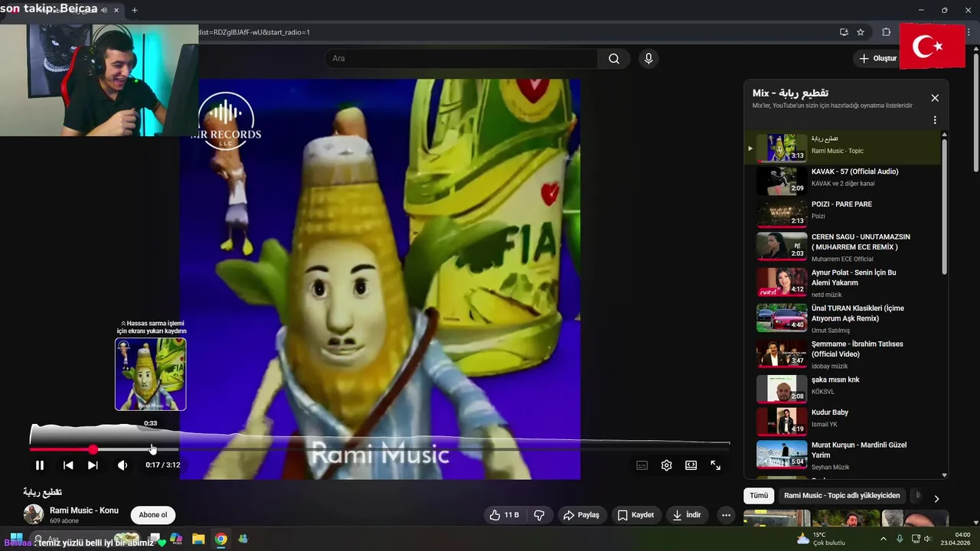Close the Mix playlist panel
Screen dimensions: 980x551
[935, 98]
